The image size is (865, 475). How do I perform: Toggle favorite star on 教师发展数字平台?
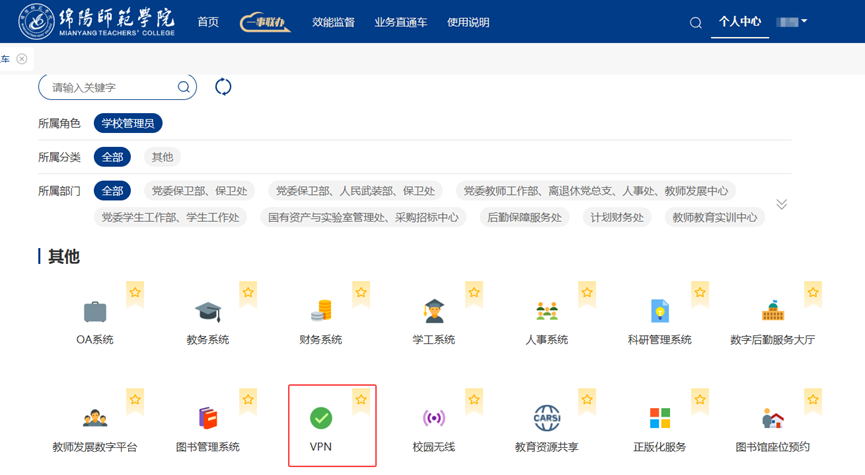click(x=135, y=400)
